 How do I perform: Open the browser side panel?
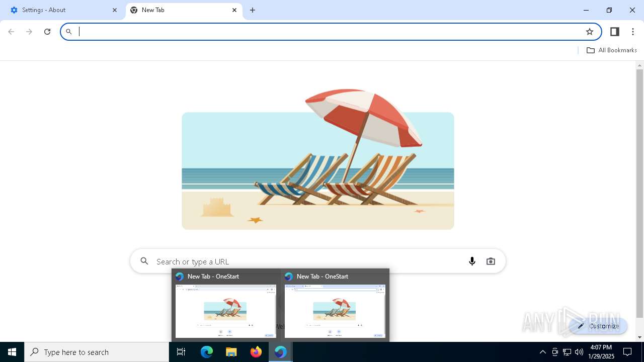614,32
